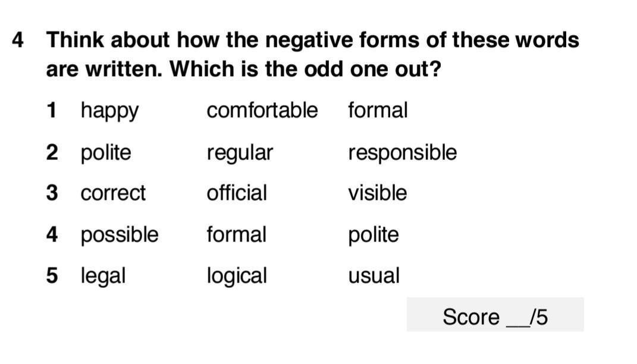Pick 'polite' in row 4
This screenshot has width=637, height=364.
pos(374,236)
